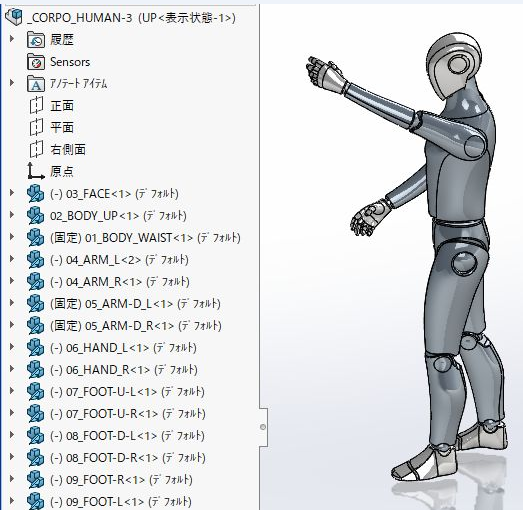Click the アノテート アイテム annotations folder icon
Screen dimensions: 523x510
coord(36,84)
